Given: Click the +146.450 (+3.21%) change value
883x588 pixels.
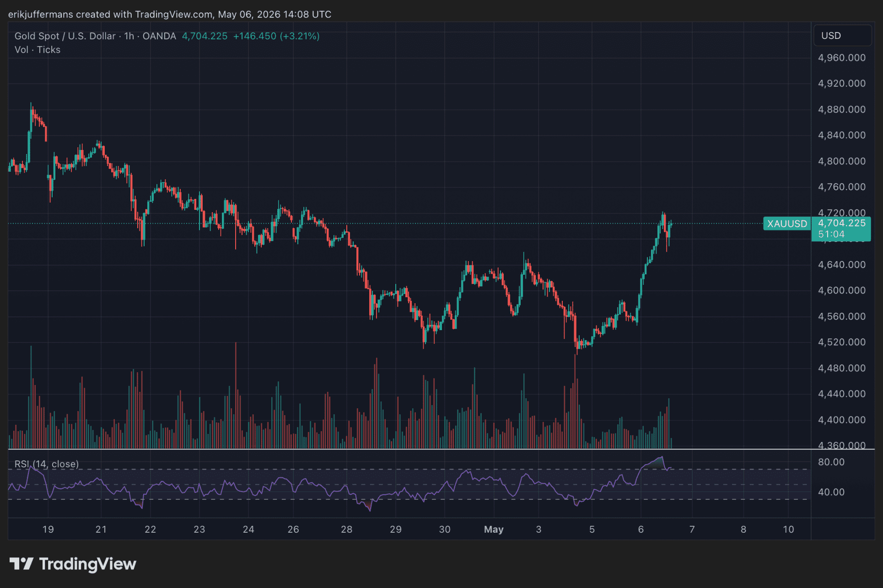Looking at the screenshot, I should (x=276, y=36).
